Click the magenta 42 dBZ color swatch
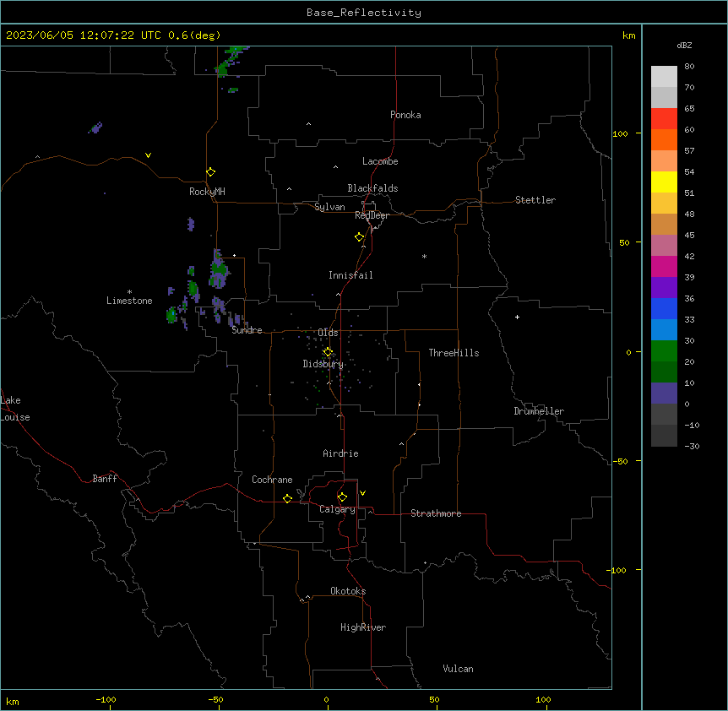728x711 pixels. (664, 266)
